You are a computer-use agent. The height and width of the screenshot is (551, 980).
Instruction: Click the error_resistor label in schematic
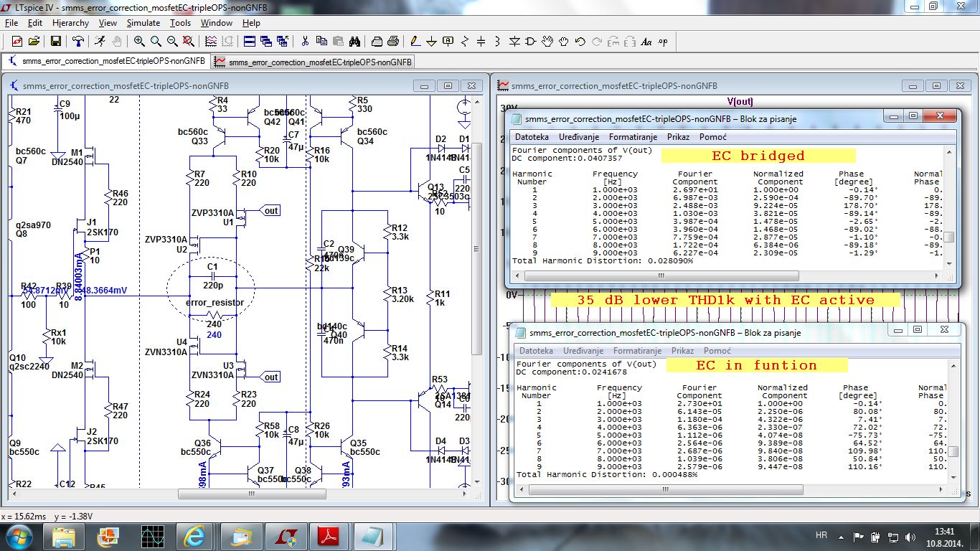[215, 302]
